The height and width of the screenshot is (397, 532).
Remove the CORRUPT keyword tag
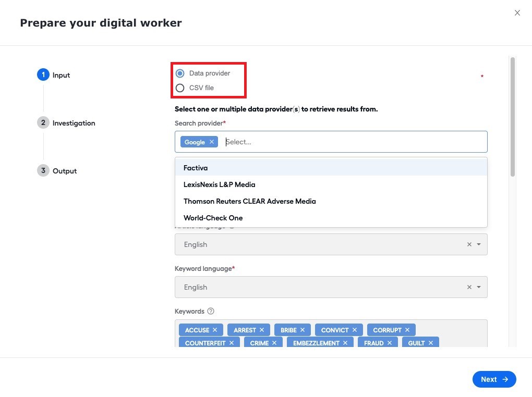coord(407,330)
